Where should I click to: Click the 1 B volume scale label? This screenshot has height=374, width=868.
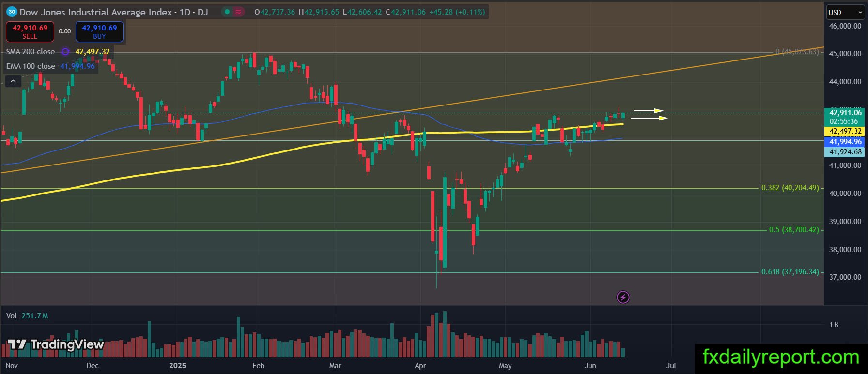pyautogui.click(x=834, y=325)
